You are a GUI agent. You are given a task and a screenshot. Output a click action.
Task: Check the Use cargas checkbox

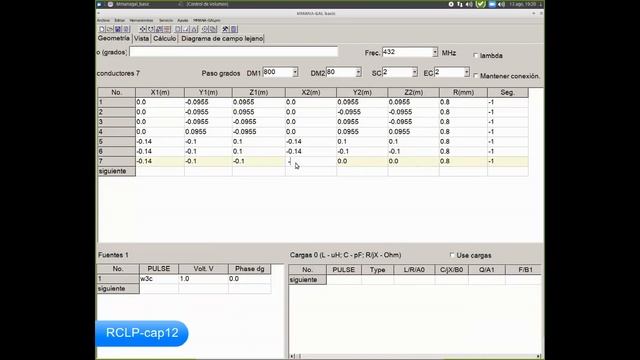[452, 255]
